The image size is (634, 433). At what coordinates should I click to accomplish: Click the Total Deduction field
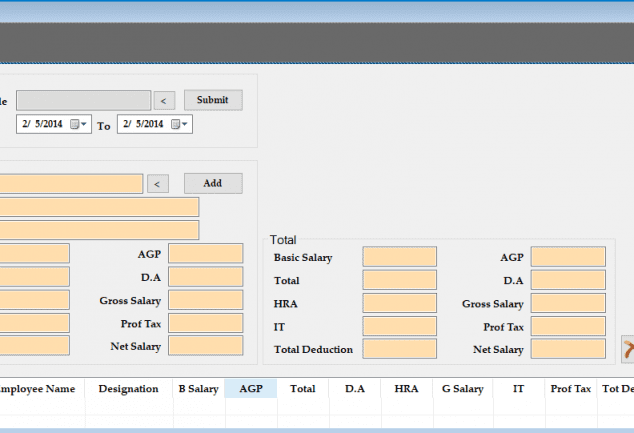pos(399,349)
